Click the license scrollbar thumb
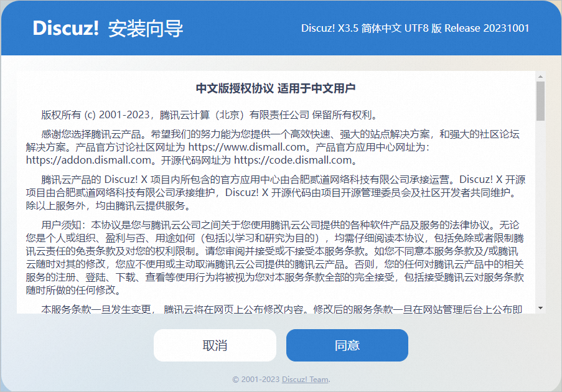Viewport: 562px width, 392px height. click(x=540, y=100)
